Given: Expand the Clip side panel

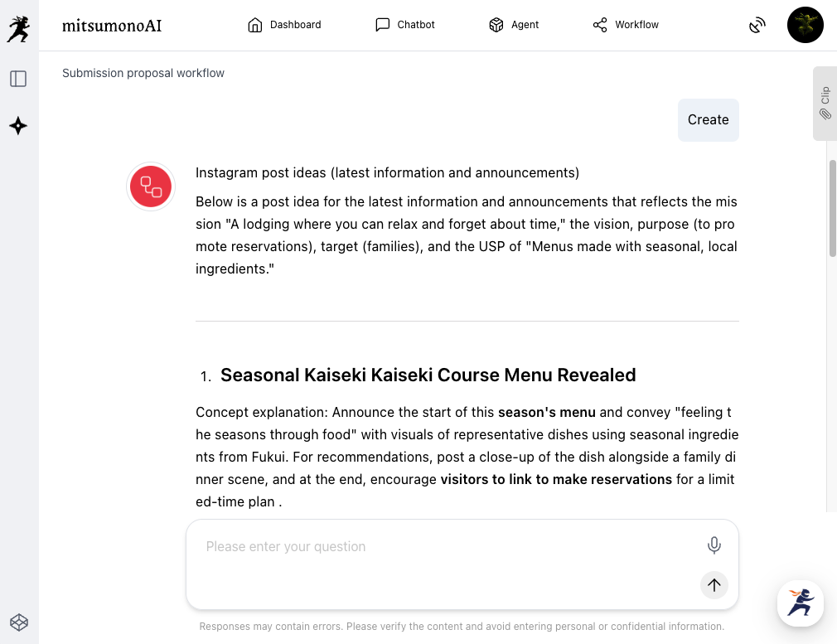Looking at the screenshot, I should tap(825, 103).
